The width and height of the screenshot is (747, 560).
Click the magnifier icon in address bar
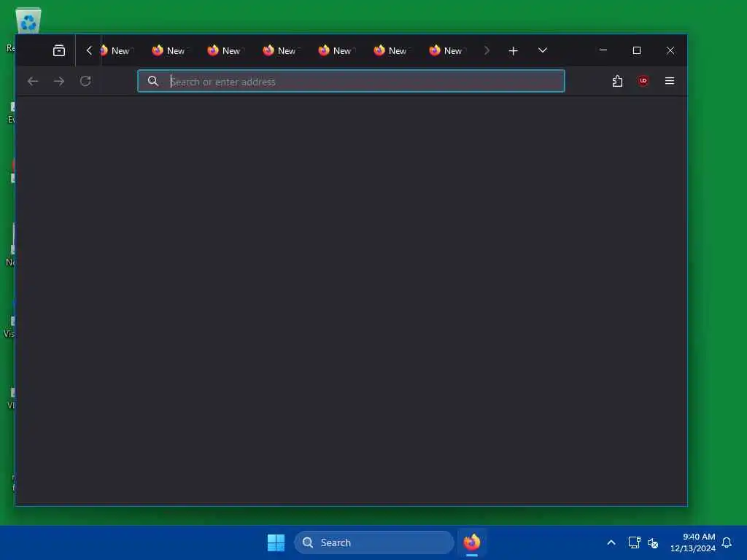(153, 82)
